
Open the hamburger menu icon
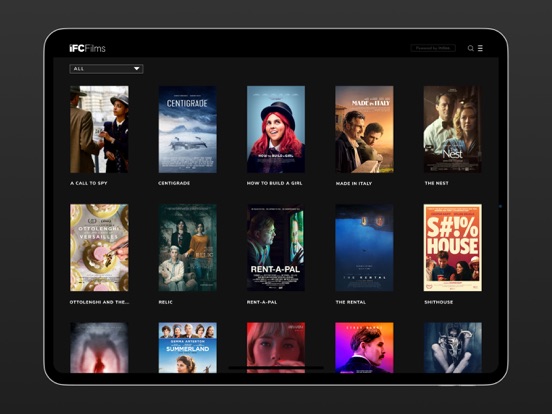pyautogui.click(x=480, y=48)
